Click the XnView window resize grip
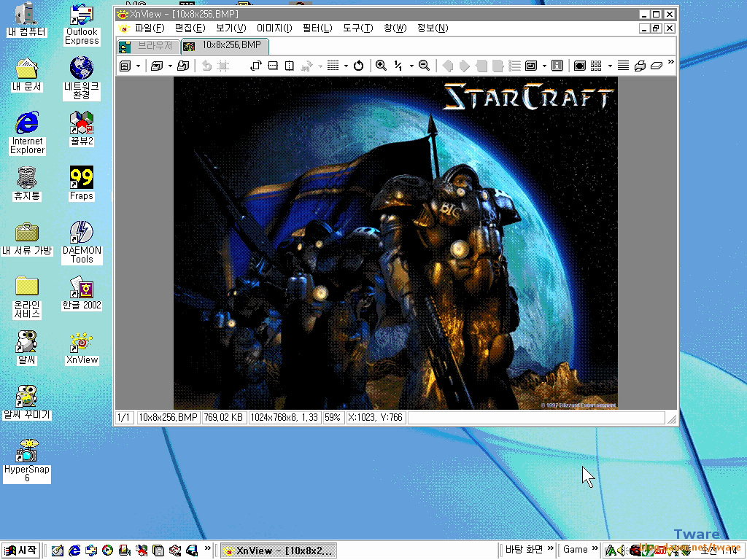747x560 pixels. tap(672, 419)
